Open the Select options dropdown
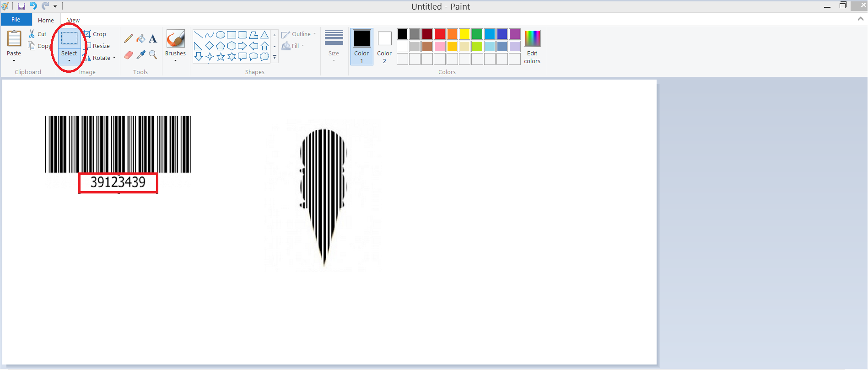Image resolution: width=868 pixels, height=370 pixels. [70, 60]
